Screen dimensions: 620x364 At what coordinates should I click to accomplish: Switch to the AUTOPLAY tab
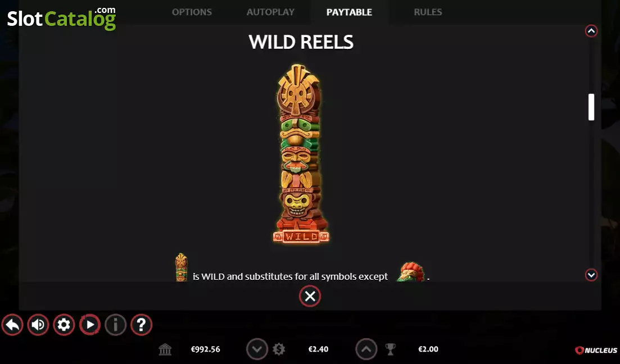click(270, 12)
